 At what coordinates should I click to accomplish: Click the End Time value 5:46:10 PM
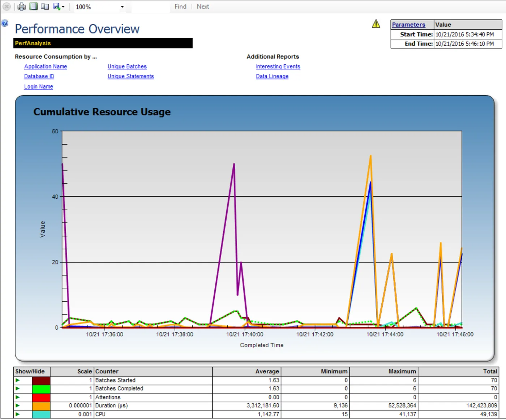coord(464,44)
